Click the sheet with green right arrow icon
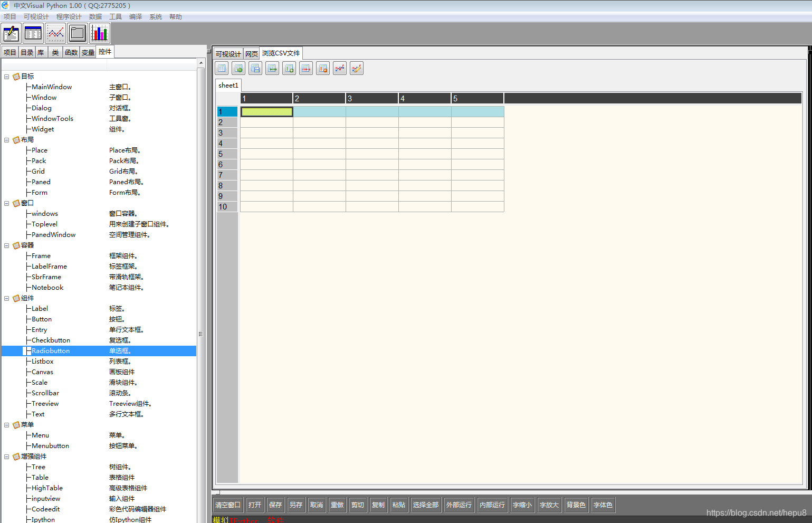Viewport: 812px width, 523px height. click(x=238, y=68)
